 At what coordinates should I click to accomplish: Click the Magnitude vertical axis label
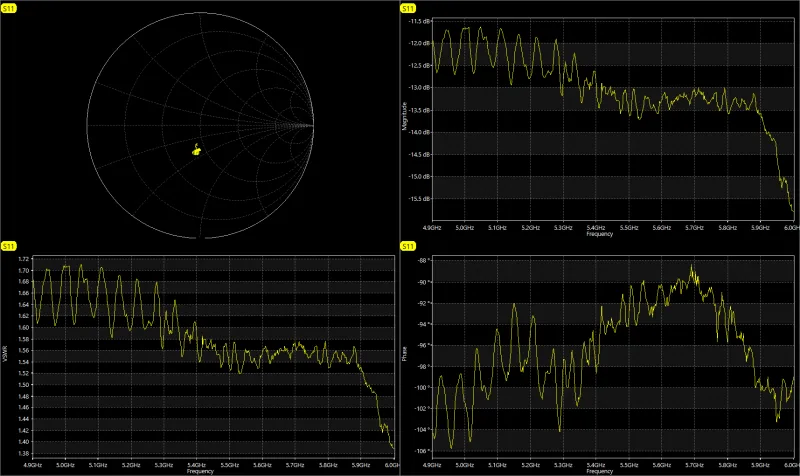pos(405,116)
